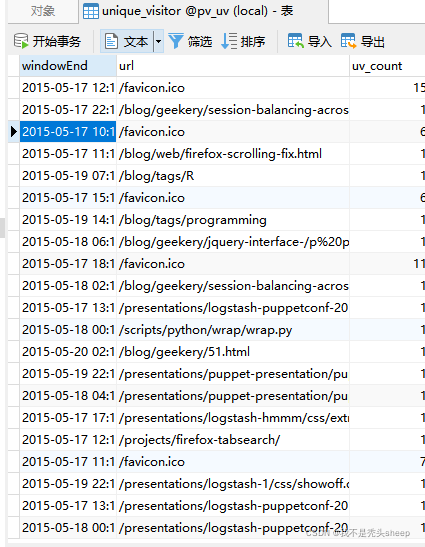Switch to the 对象 tab
425x547 pixels.
[43, 11]
